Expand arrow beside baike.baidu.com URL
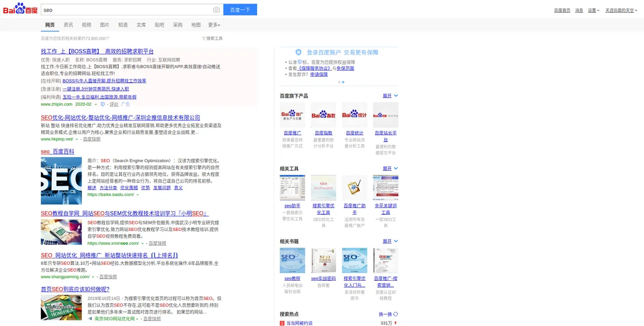The height and width of the screenshot is (326, 644). point(137,194)
